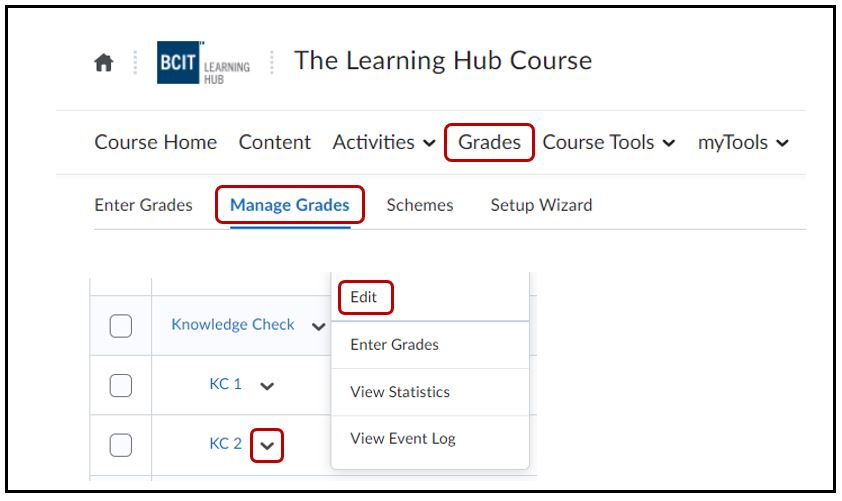This screenshot has height=501, width=842.
Task: Tick the Knowledge Check category checkbox
Action: coord(121,325)
